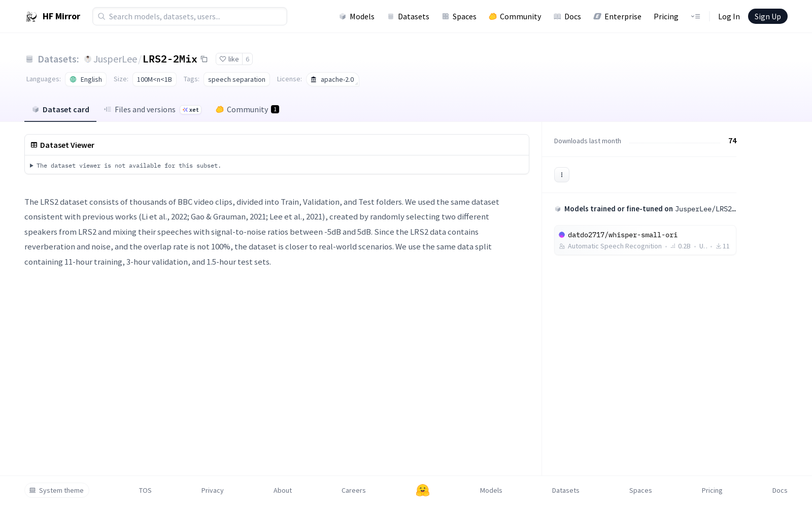Click the System theme selector
This screenshot has height=508, width=812.
[x=57, y=490]
